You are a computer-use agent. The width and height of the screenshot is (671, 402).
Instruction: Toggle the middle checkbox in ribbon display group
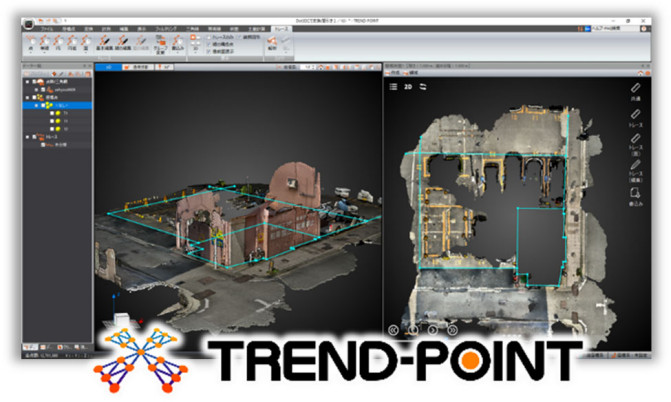click(209, 44)
